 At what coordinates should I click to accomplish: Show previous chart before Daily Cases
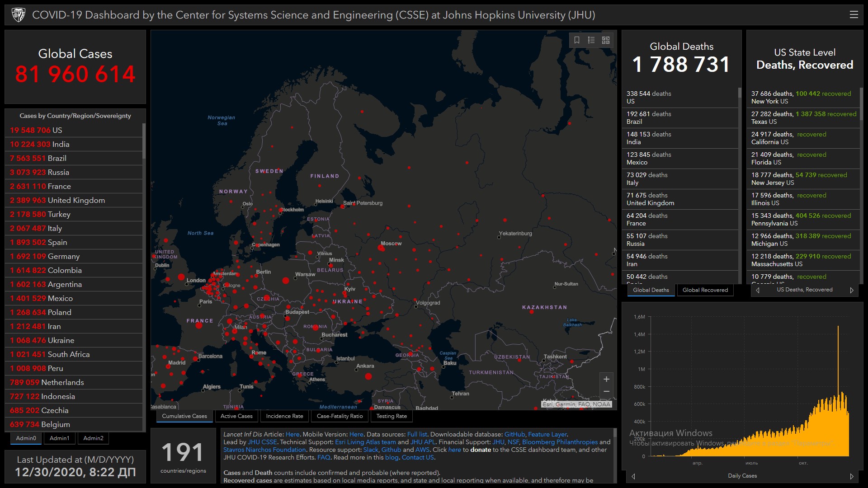633,476
